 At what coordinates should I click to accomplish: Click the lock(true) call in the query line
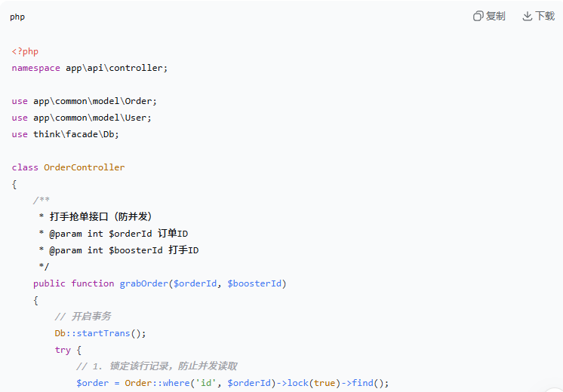coord(313,383)
